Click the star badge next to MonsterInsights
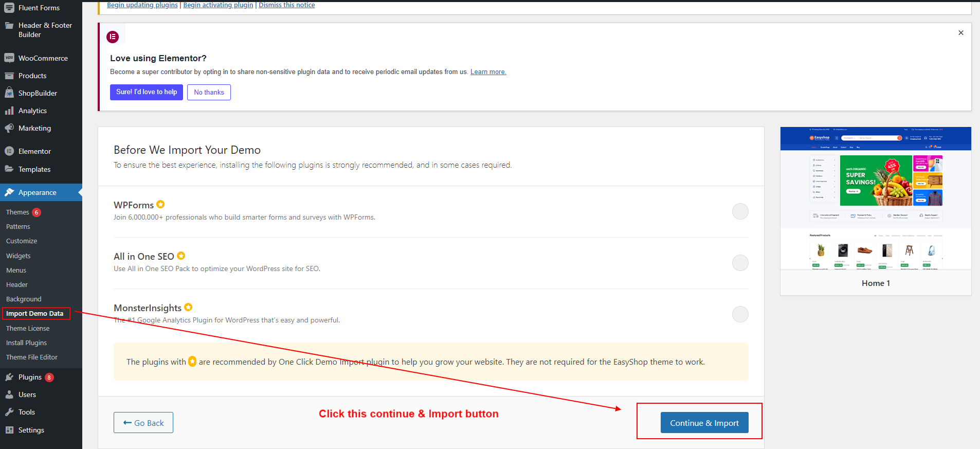Screen dimensions: 980x449 click(x=188, y=307)
